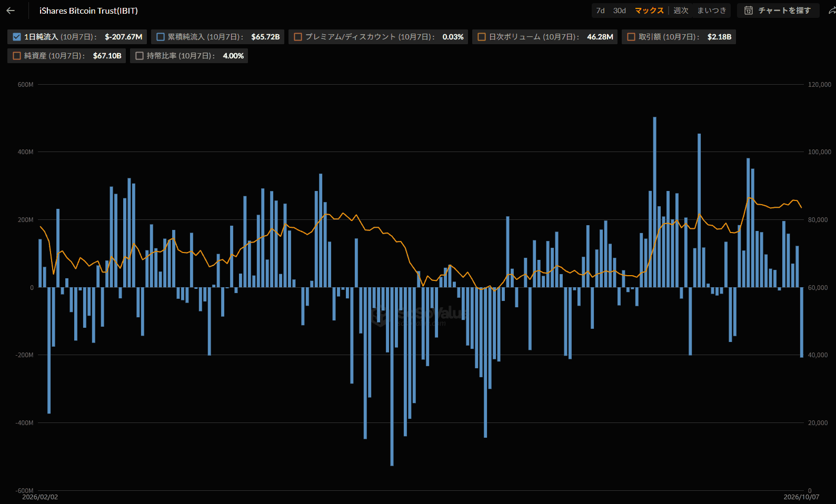The height and width of the screenshot is (504, 836).
Task: Click the $67.10B net assets value
Action: tap(107, 56)
